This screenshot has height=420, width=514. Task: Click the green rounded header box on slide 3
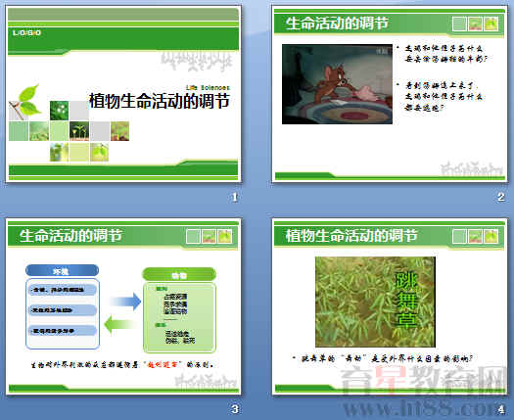click(179, 274)
